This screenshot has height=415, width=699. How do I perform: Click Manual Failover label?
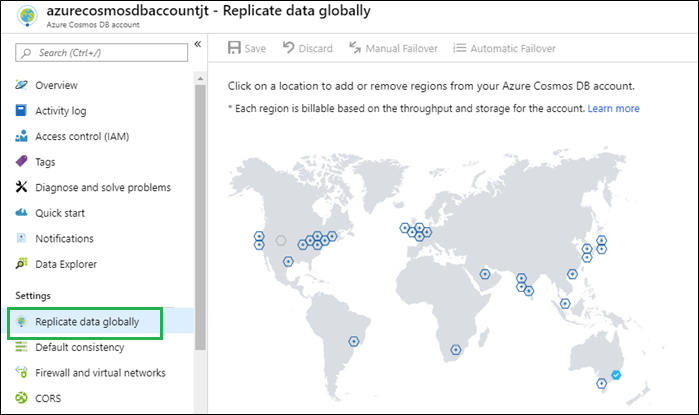click(402, 49)
